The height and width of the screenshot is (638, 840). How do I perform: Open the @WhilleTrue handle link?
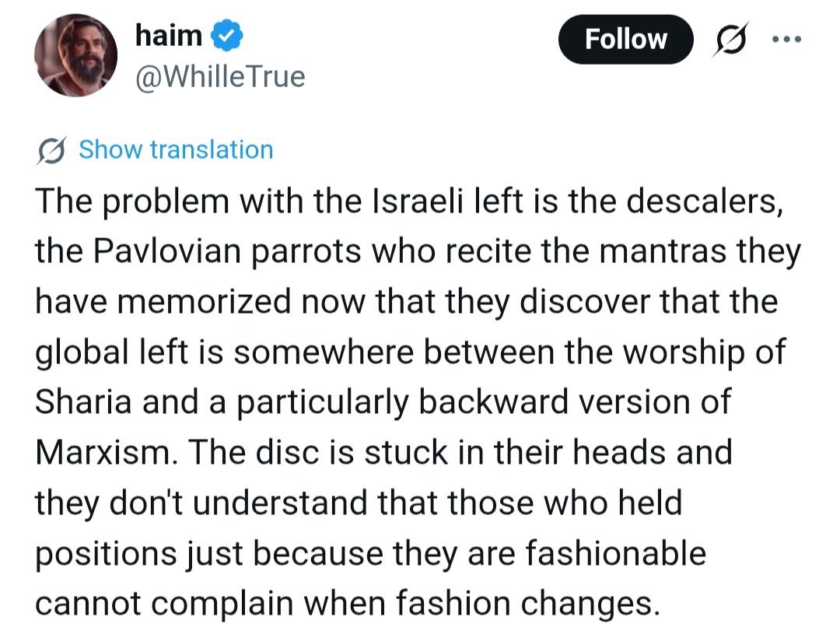(x=220, y=76)
